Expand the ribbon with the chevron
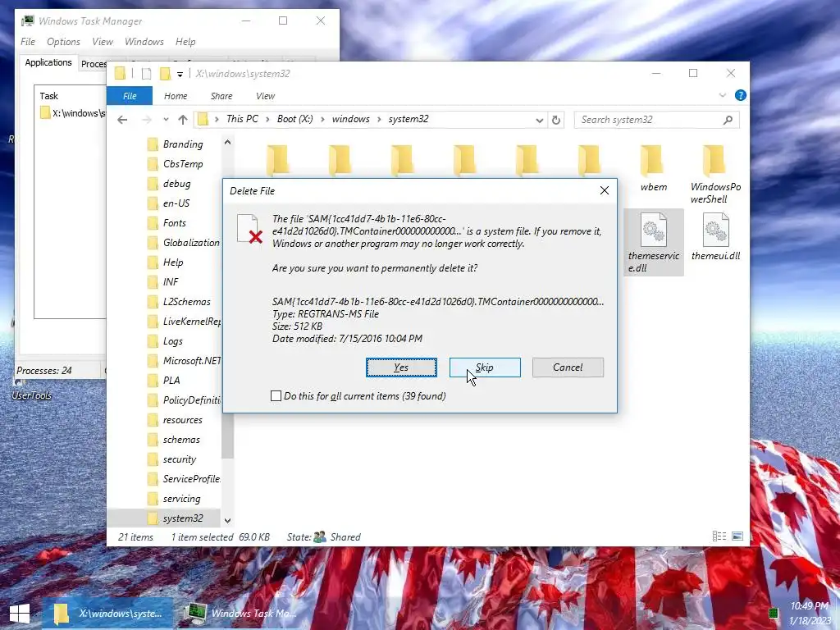The image size is (840, 630). (722, 95)
